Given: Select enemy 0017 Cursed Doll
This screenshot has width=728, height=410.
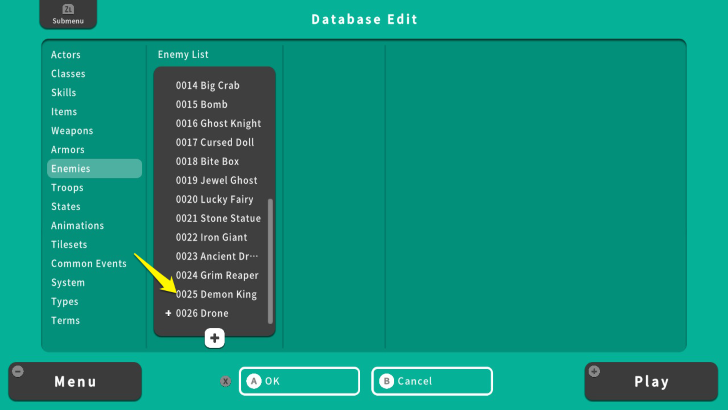Looking at the screenshot, I should (x=214, y=143).
